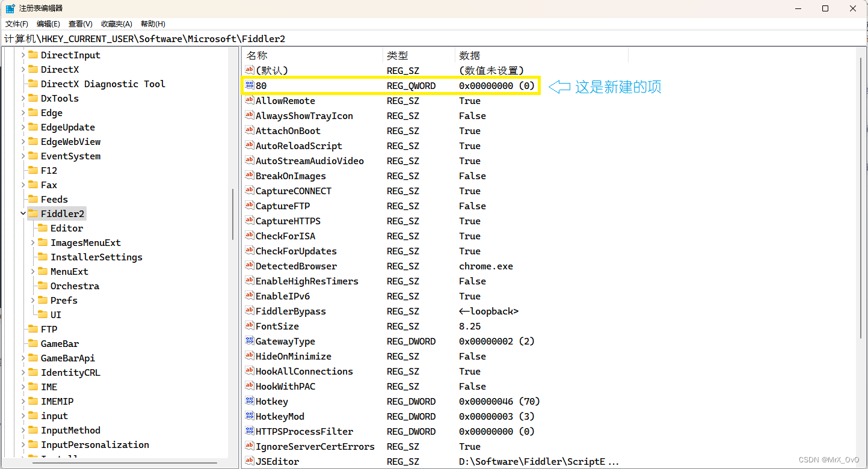Viewport: 868px width, 469px height.
Task: Click the DirectX folder icon
Action: (x=33, y=69)
